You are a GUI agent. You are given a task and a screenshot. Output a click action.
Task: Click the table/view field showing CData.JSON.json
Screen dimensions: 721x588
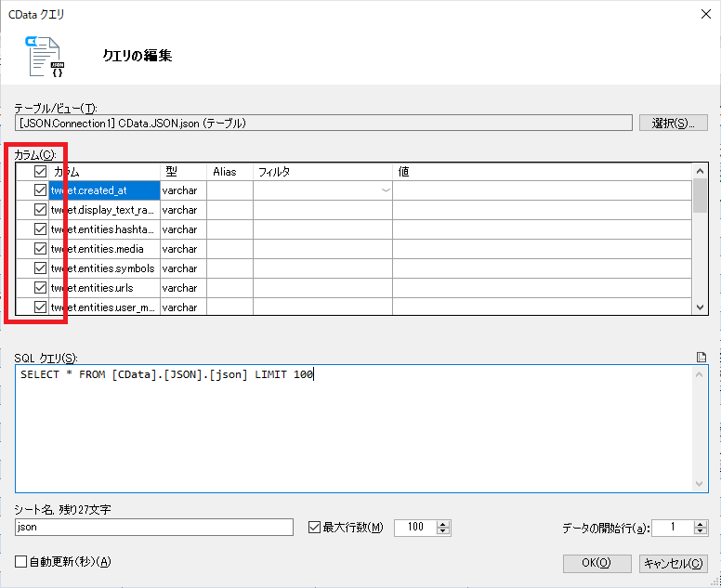click(x=323, y=123)
